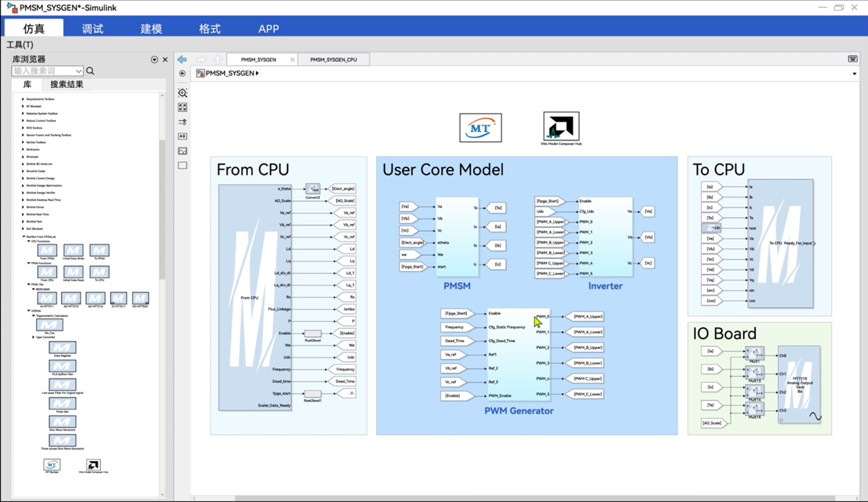This screenshot has width=868, height=502.
Task: Click the search magnifier in library browser
Action: pos(91,71)
